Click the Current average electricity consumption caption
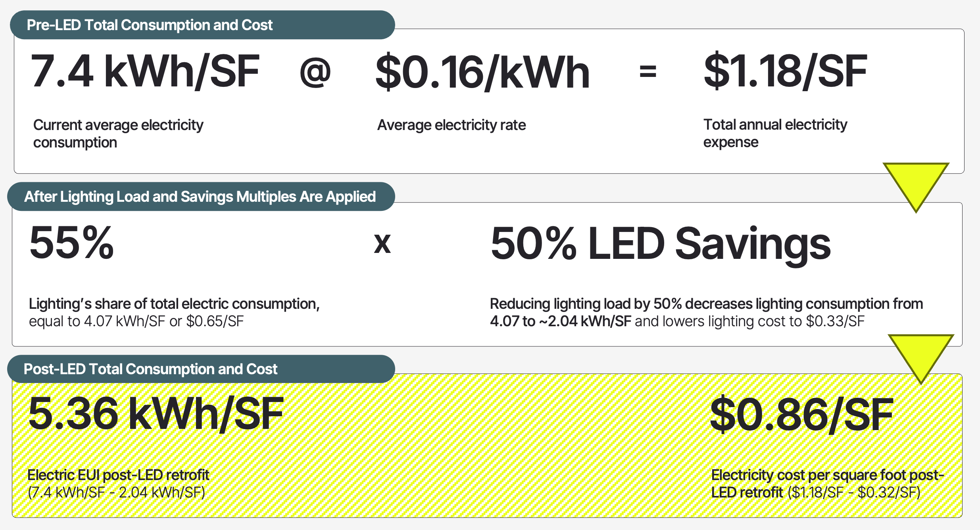The width and height of the screenshot is (980, 530). click(x=118, y=134)
